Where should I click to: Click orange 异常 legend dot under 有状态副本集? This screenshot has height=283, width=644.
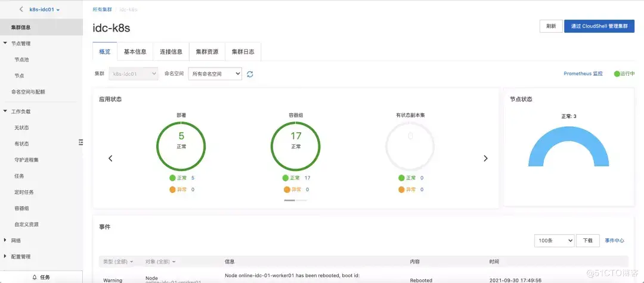[x=401, y=189]
